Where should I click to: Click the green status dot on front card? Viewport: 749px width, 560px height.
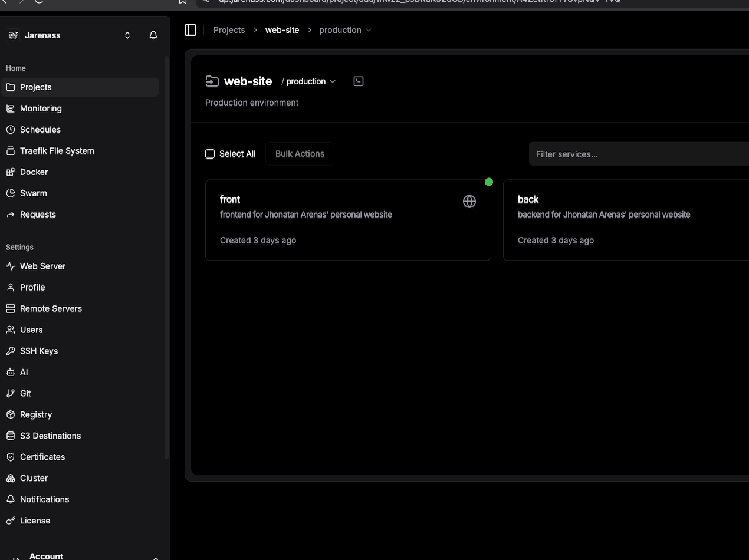click(x=488, y=182)
